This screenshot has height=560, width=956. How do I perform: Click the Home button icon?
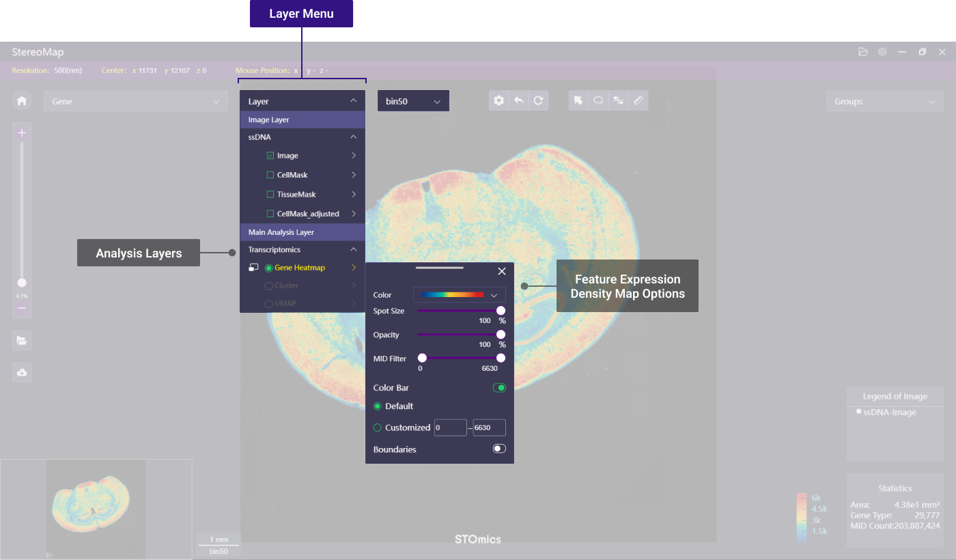[x=22, y=101]
